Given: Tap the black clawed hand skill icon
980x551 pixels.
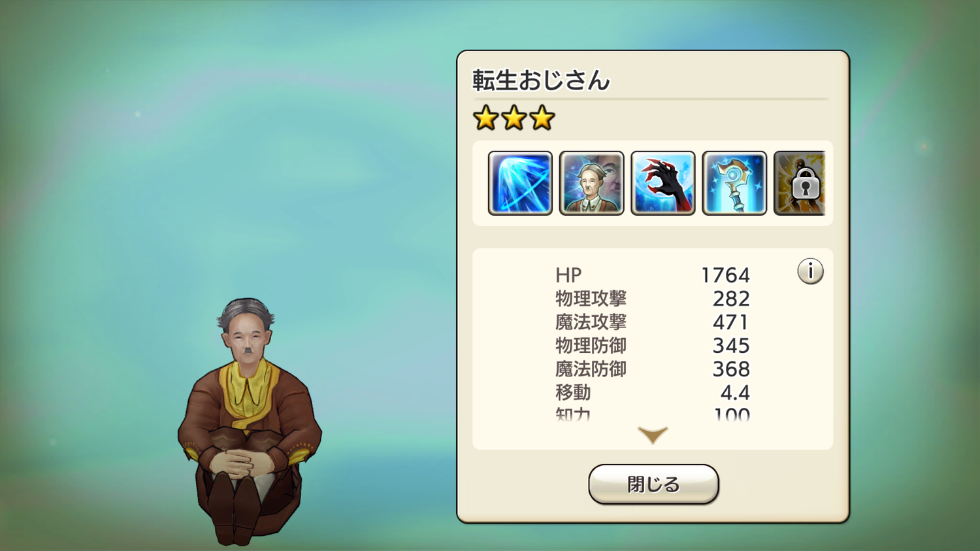Looking at the screenshot, I should (662, 183).
